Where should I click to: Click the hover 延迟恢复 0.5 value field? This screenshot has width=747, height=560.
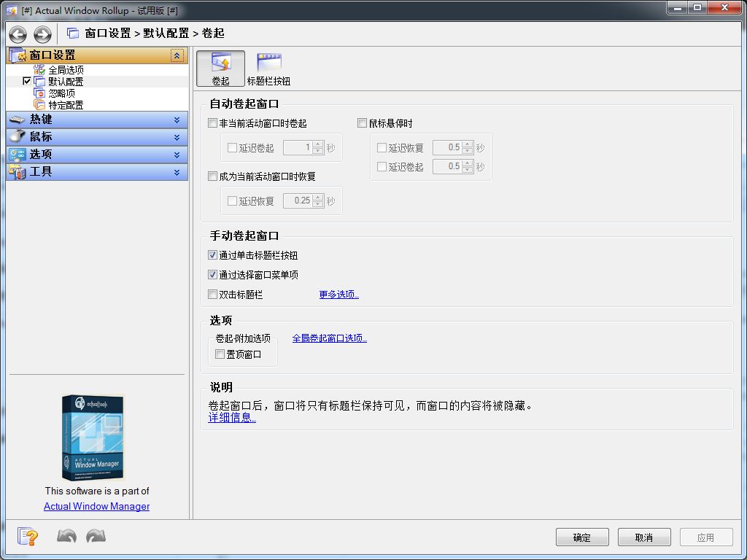[447, 147]
